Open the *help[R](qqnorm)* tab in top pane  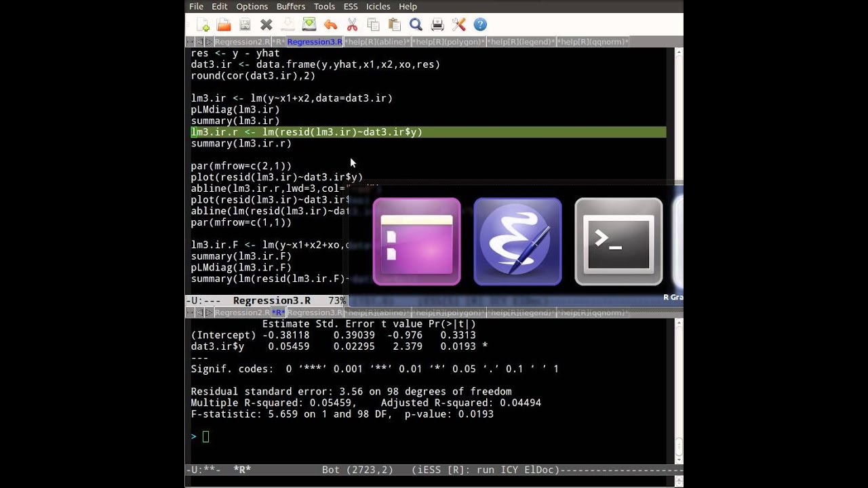tap(593, 42)
